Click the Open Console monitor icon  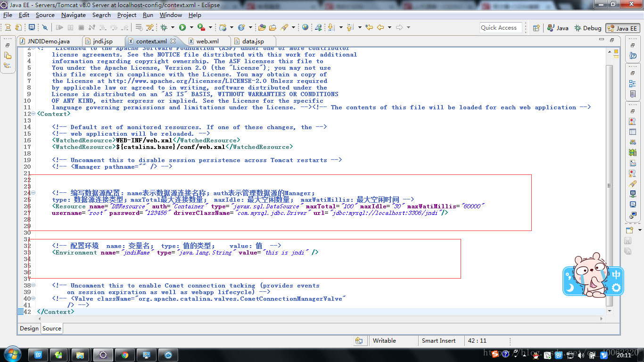click(x=32, y=27)
